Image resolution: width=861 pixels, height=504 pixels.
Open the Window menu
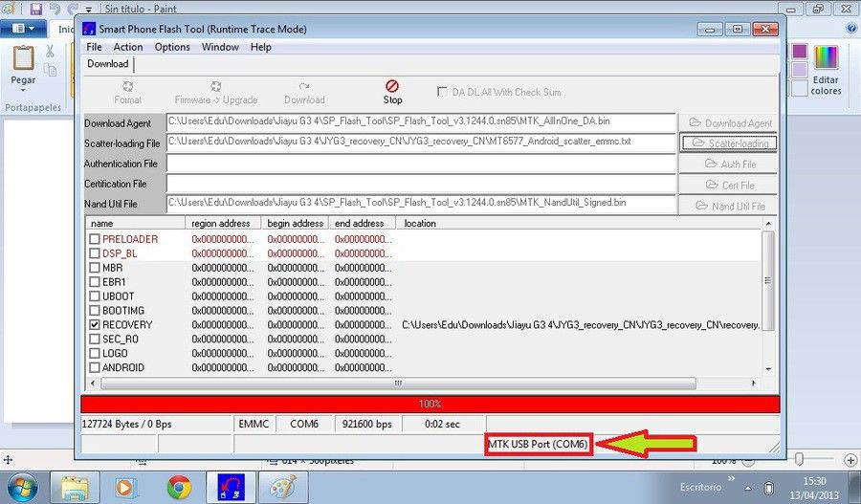tap(220, 47)
